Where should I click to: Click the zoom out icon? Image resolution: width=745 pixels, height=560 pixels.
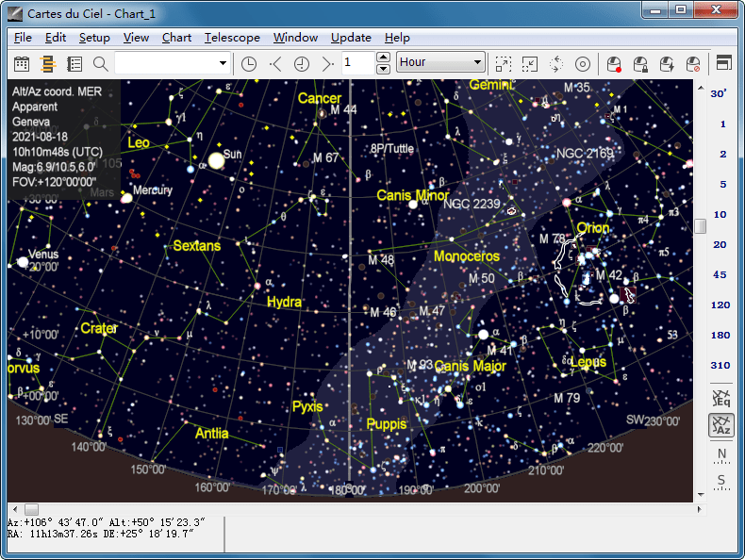tap(530, 64)
